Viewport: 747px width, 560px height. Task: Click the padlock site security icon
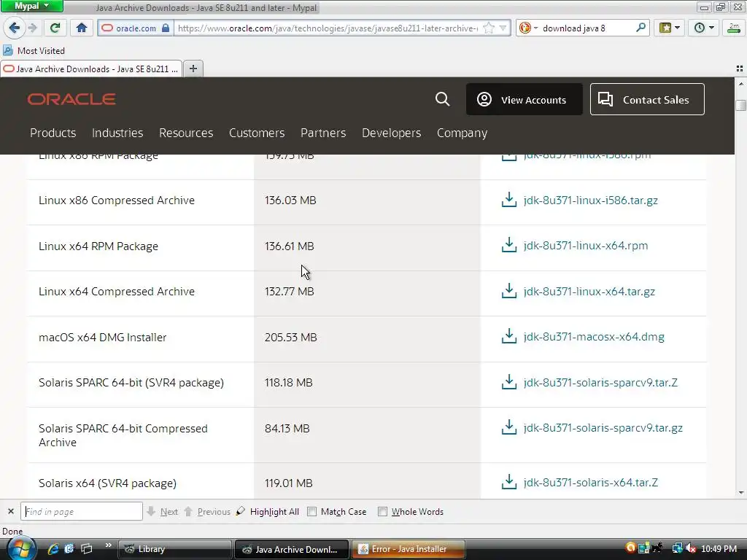pyautogui.click(x=166, y=28)
